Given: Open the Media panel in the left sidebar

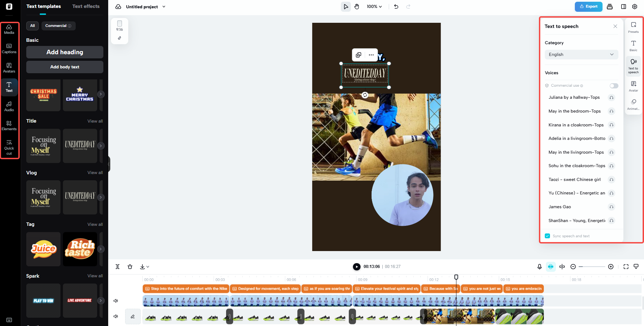Looking at the screenshot, I should point(9,29).
